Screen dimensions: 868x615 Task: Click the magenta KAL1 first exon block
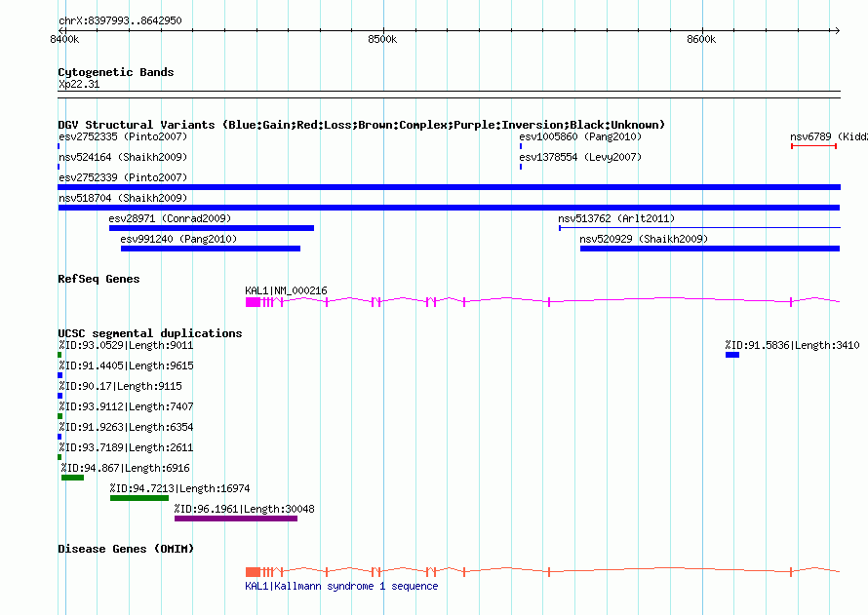coord(253,302)
